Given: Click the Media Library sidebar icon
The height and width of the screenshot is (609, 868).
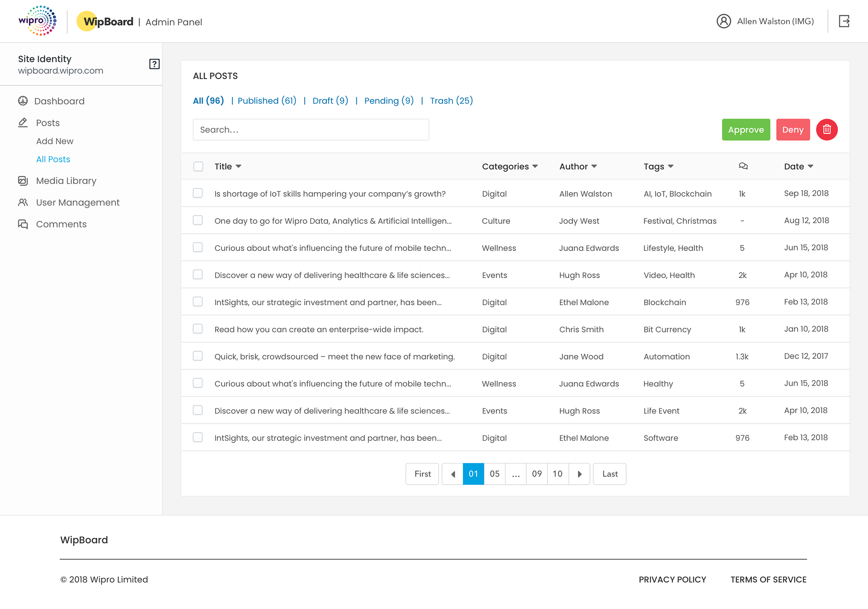Looking at the screenshot, I should tap(23, 181).
